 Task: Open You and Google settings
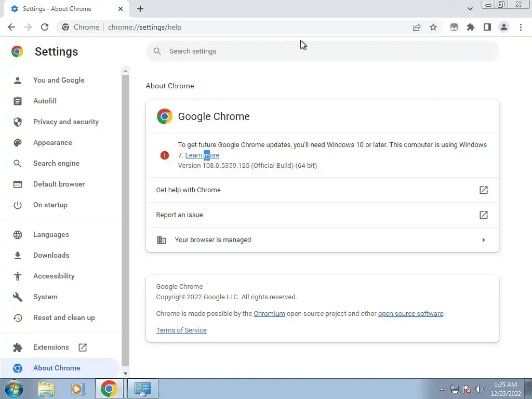(x=60, y=80)
